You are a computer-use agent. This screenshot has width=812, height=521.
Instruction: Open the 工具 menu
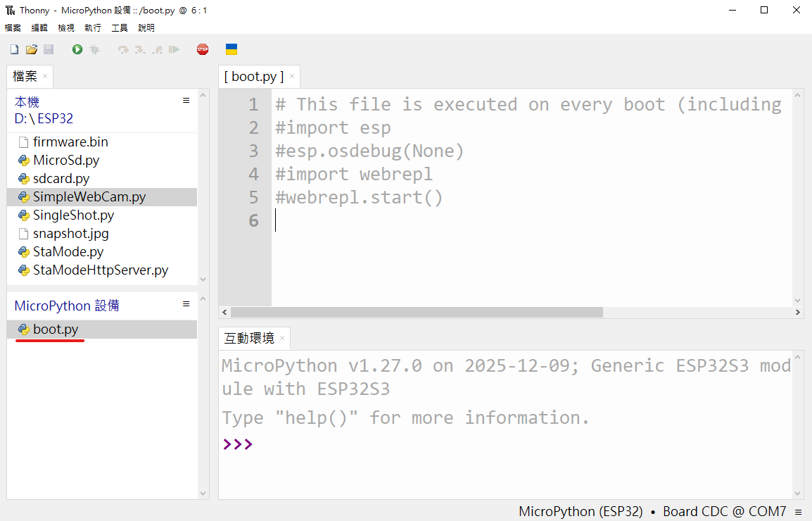tap(120, 28)
